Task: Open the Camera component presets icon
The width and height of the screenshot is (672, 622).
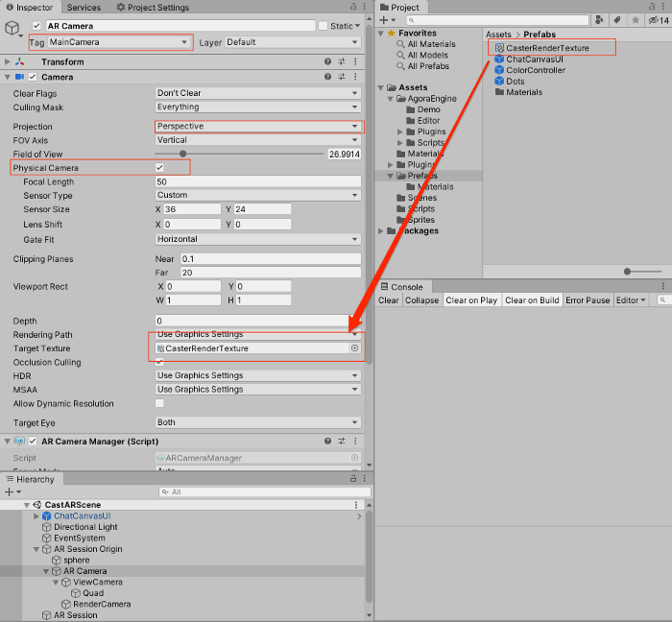Action: click(342, 77)
